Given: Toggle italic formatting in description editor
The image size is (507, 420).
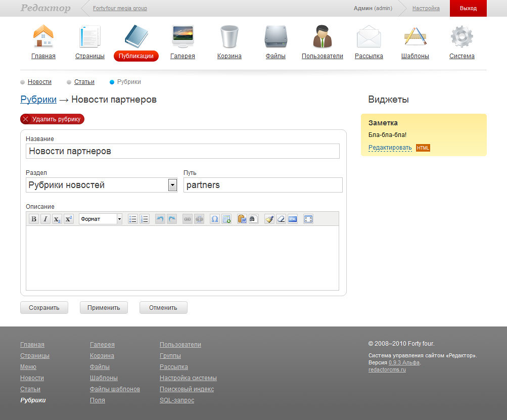Looking at the screenshot, I should click(x=45, y=219).
